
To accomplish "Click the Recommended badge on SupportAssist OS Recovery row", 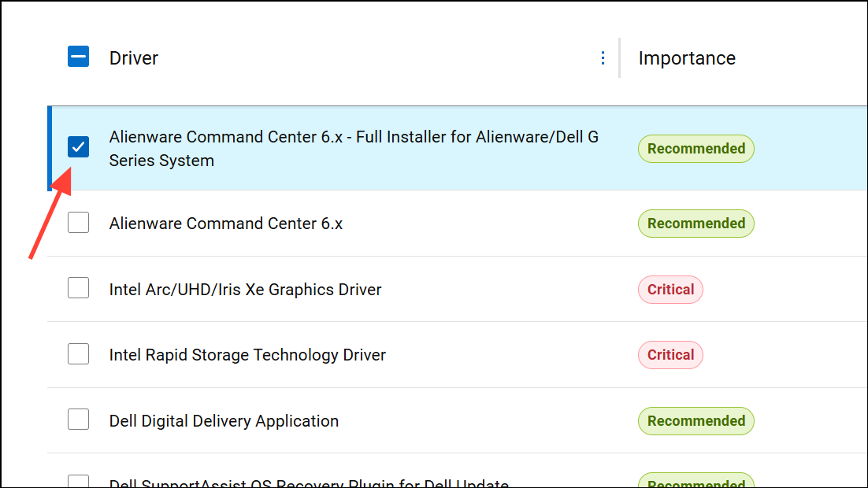I will (696, 482).
